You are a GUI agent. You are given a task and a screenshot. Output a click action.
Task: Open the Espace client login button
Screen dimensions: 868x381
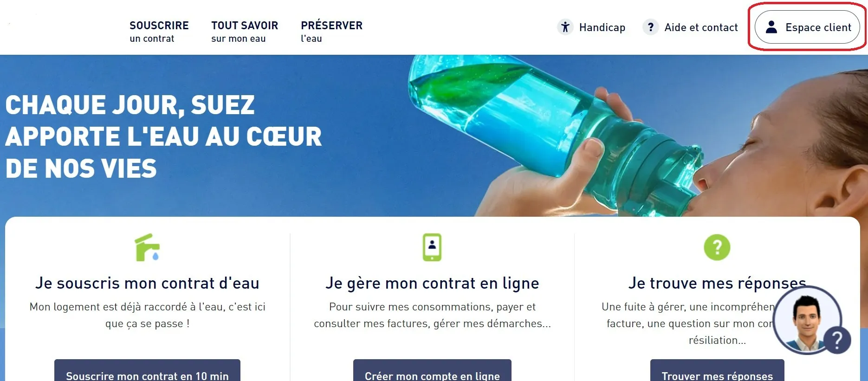pos(807,27)
